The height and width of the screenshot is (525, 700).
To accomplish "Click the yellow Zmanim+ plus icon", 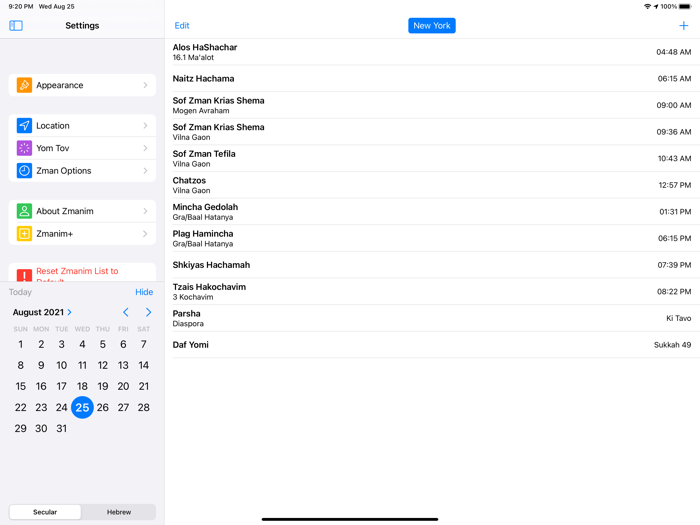I will pos(24,233).
